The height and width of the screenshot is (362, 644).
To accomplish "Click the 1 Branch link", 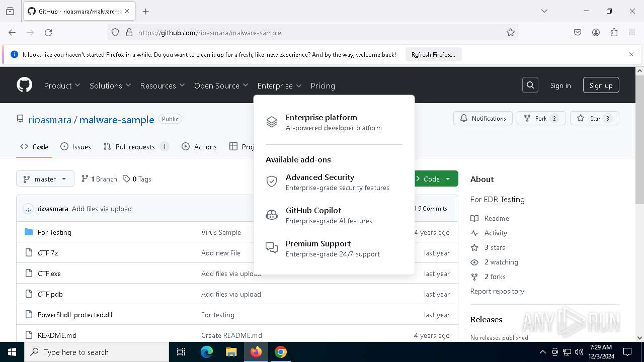I will click(99, 179).
